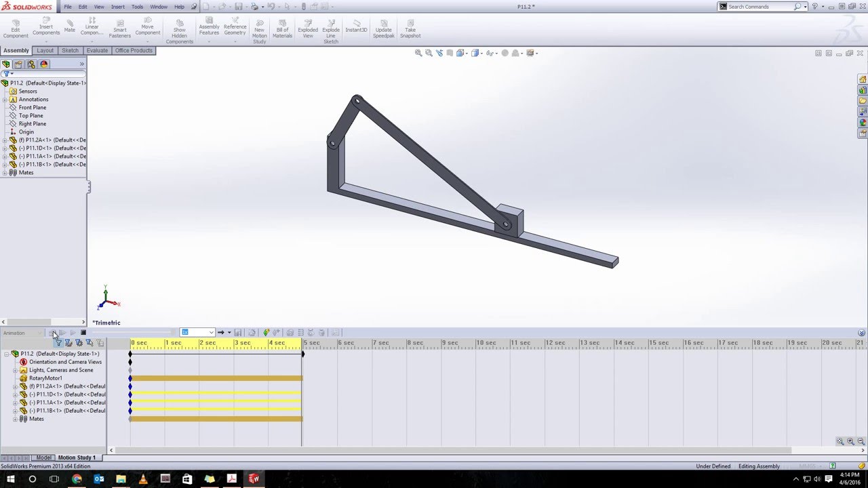
Task: Open the Assembly Features dropdown
Action: click(x=209, y=41)
